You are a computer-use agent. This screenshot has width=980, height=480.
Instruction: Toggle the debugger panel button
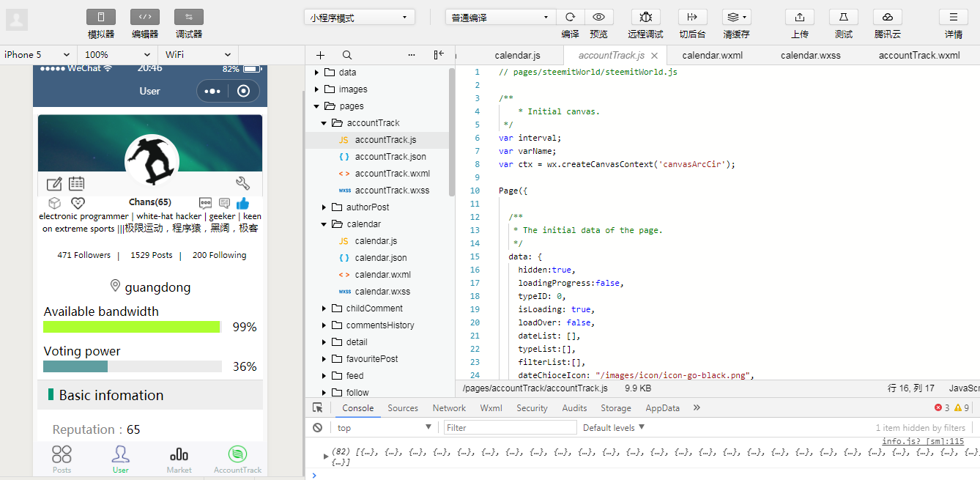tap(189, 17)
